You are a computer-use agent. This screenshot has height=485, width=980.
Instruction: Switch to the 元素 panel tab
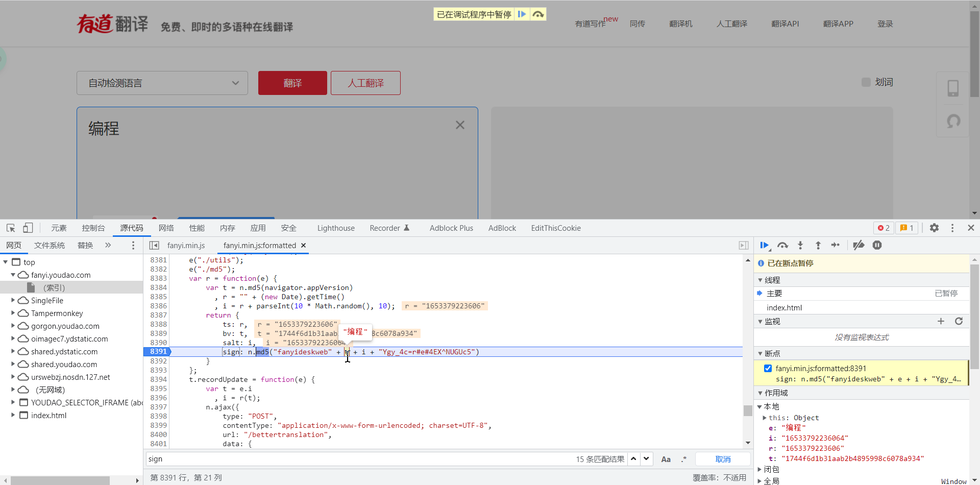click(59, 228)
